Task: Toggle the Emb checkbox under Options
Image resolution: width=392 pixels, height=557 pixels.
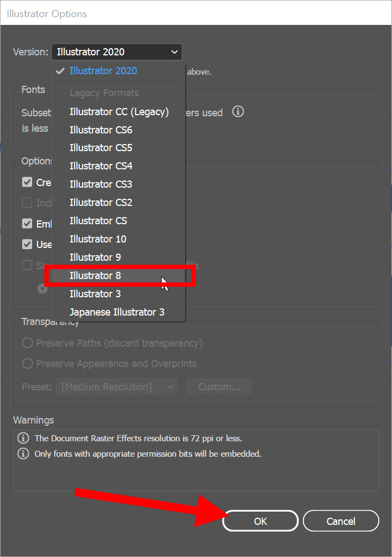Action: [27, 224]
